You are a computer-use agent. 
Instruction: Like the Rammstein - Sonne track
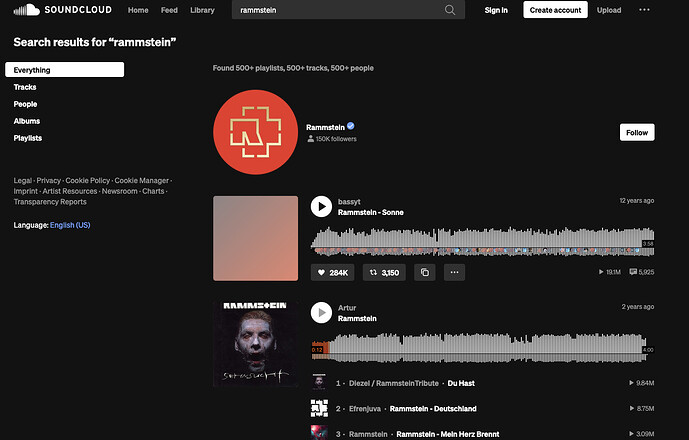(x=332, y=273)
